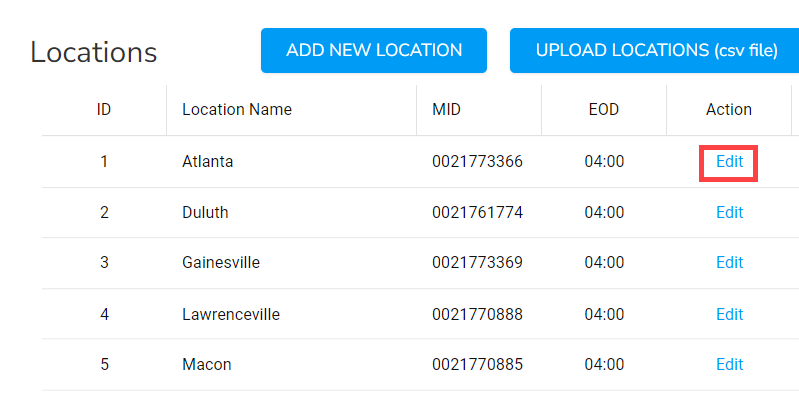Click Edit for Lawrenceville
Image resolution: width=799 pixels, height=405 pixels.
729,314
